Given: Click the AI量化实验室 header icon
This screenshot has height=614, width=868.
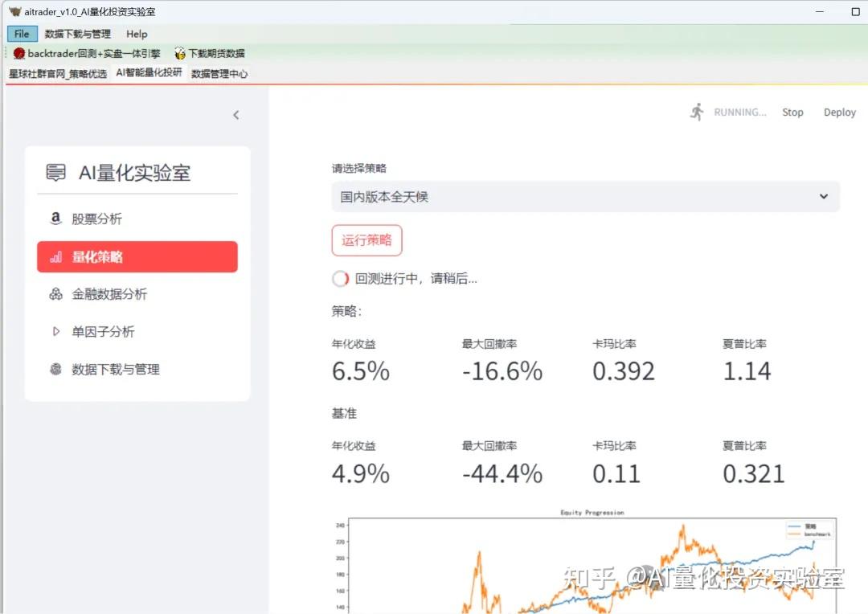Looking at the screenshot, I should tap(55, 172).
